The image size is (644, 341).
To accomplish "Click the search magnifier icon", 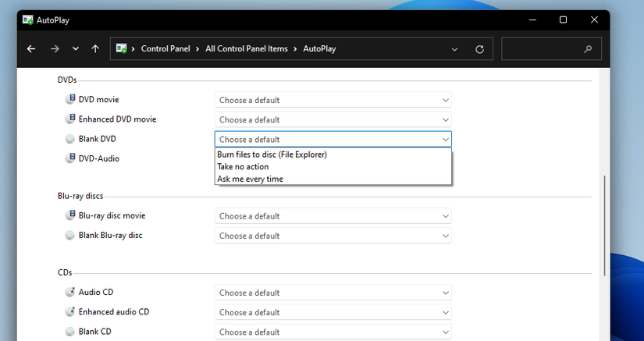I will pos(588,49).
